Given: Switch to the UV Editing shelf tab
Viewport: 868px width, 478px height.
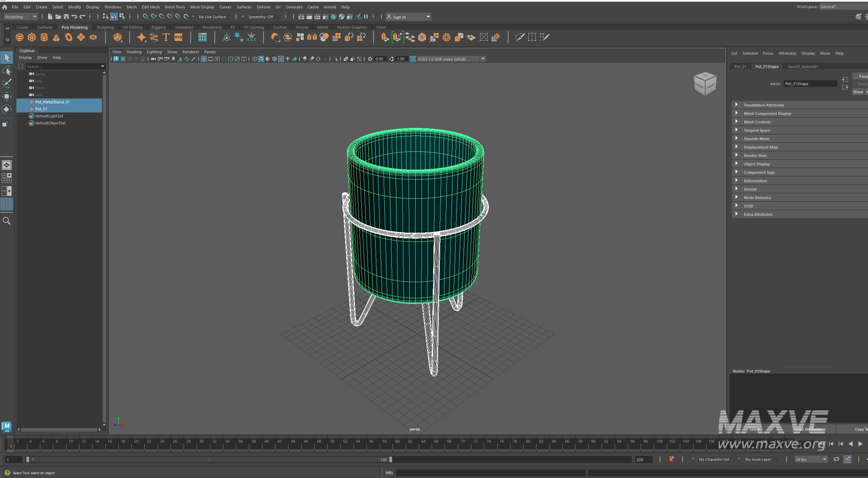Looking at the screenshot, I should 132,27.
